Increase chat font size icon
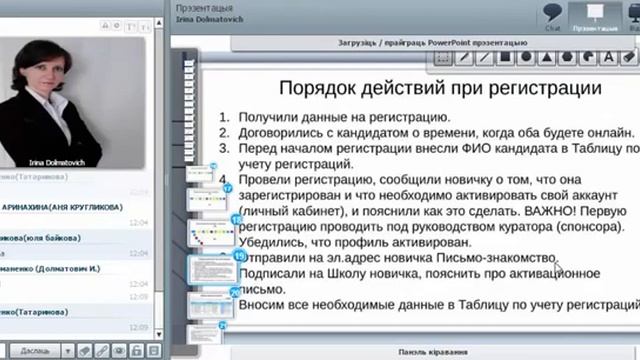Image resolution: width=640 pixels, height=360 pixels. (131, 27)
